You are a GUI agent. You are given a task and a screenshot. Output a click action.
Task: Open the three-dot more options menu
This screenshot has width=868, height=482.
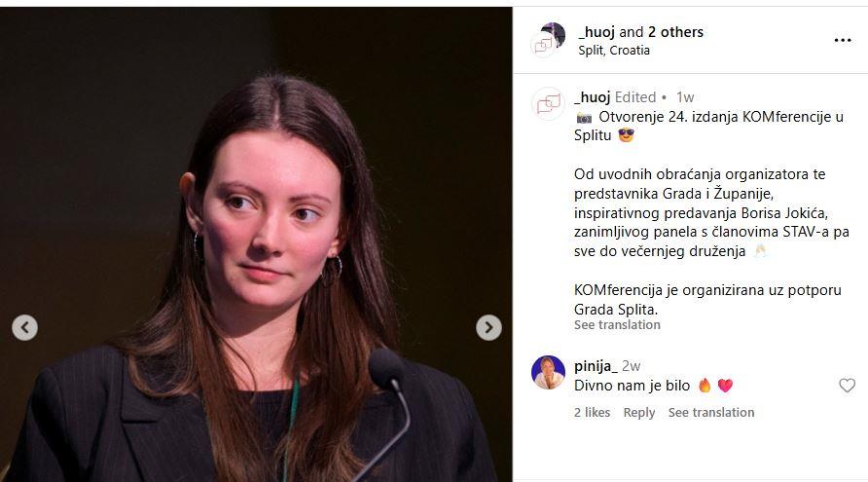coord(843,41)
